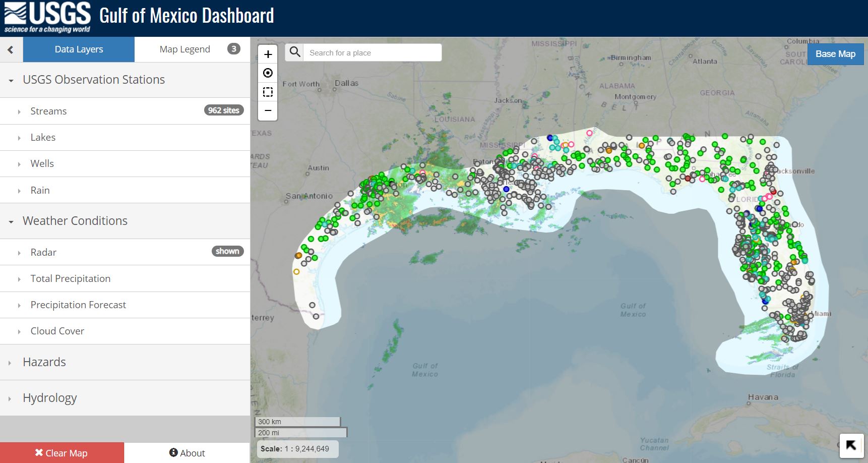868x463 pixels.
Task: Expand the Hydrology section
Action: point(49,398)
